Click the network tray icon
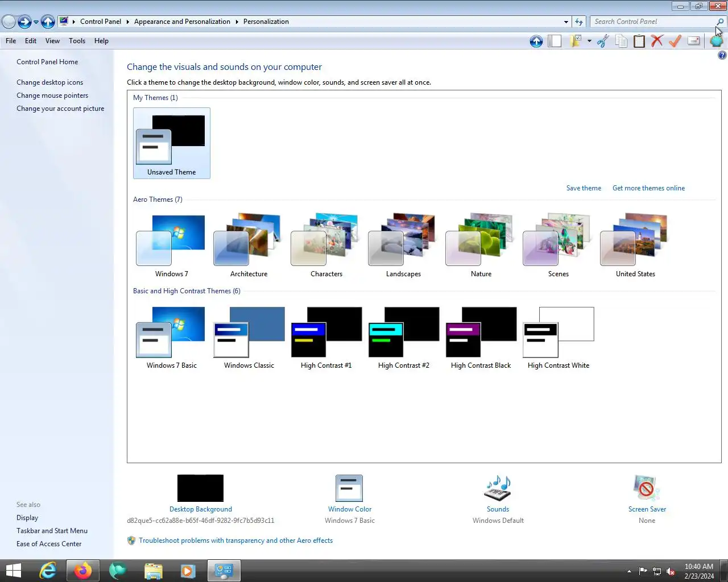Viewport: 728px width, 582px height. (x=657, y=571)
